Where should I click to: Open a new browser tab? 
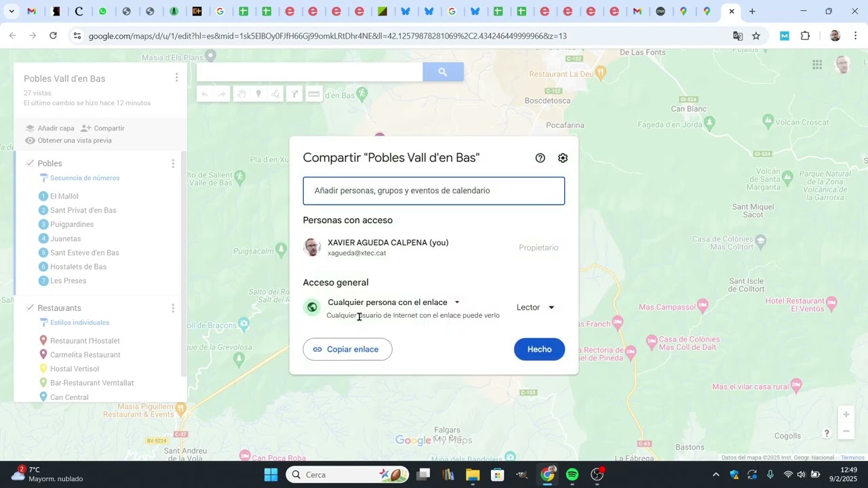tap(752, 12)
